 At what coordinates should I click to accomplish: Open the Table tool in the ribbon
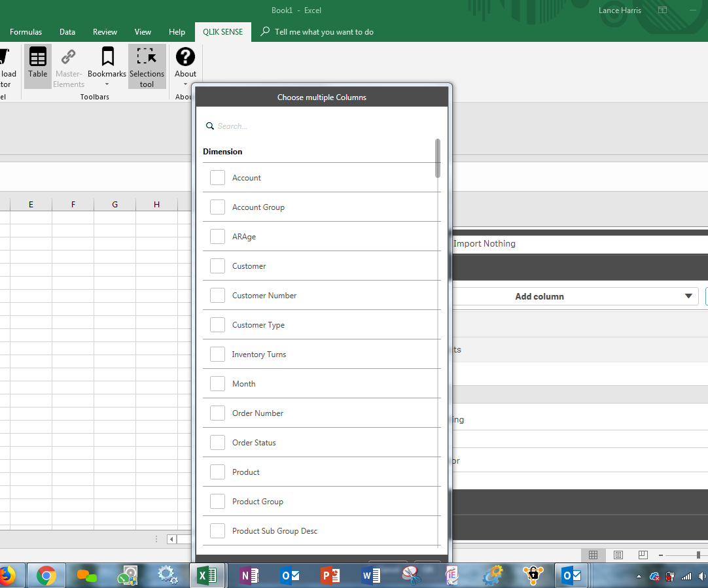tap(37, 66)
